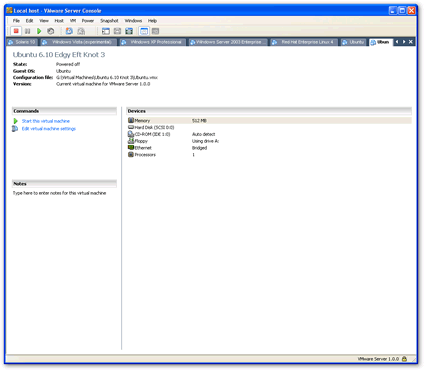Click the settings icon beside Edit command
Viewport: 424px width, 370px height.
15,129
